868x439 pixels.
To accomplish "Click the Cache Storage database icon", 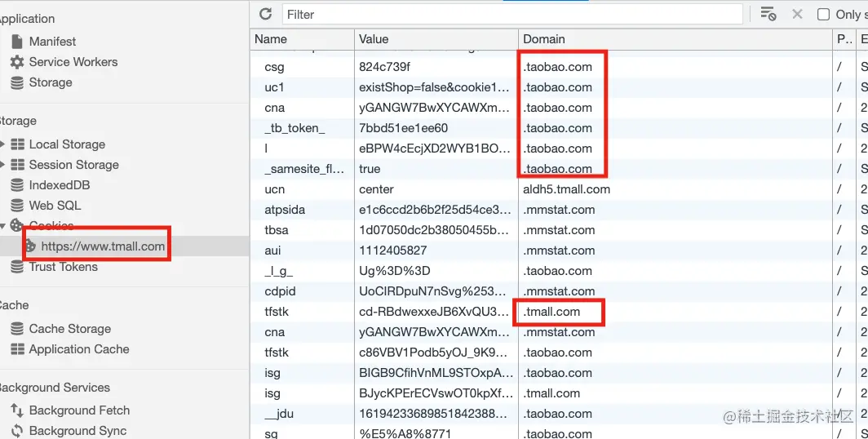I will (x=17, y=329).
